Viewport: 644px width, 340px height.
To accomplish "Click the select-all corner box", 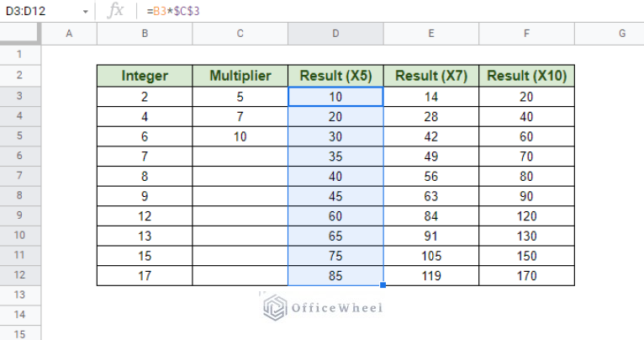I will [20, 33].
